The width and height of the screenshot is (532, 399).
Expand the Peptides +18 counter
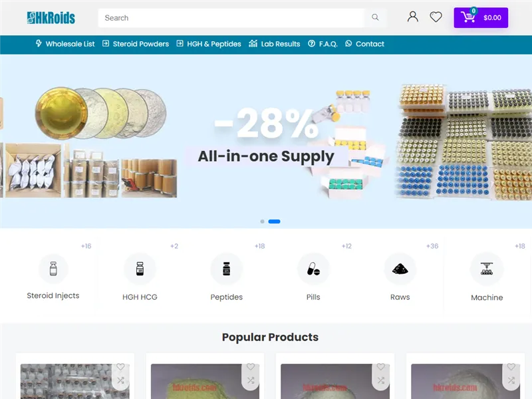(x=260, y=245)
